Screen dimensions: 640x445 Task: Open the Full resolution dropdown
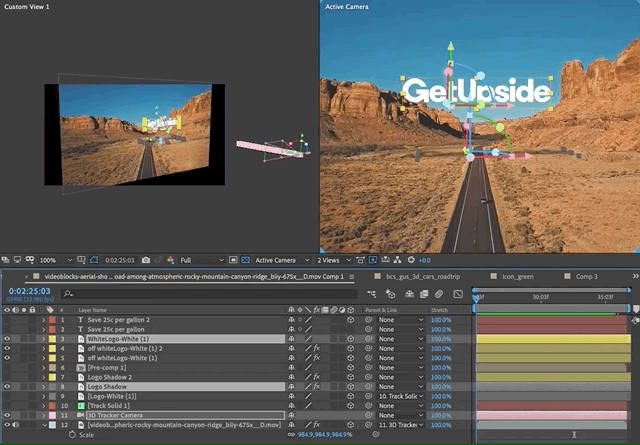pyautogui.click(x=202, y=260)
